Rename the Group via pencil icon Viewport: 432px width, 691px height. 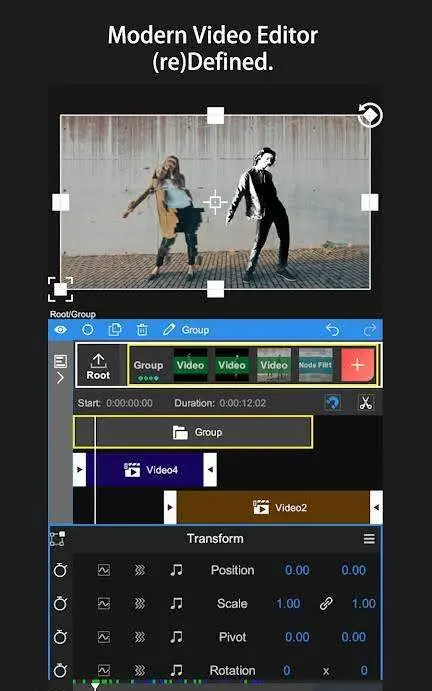169,330
